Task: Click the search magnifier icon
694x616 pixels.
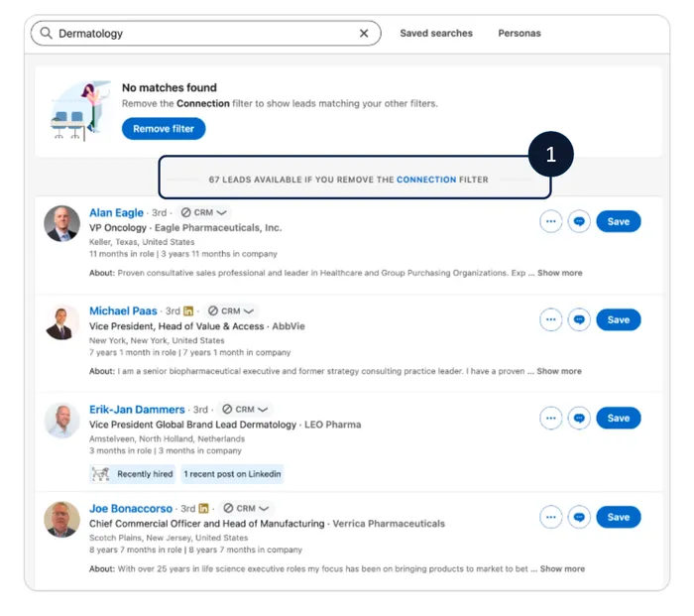Action: pos(46,33)
